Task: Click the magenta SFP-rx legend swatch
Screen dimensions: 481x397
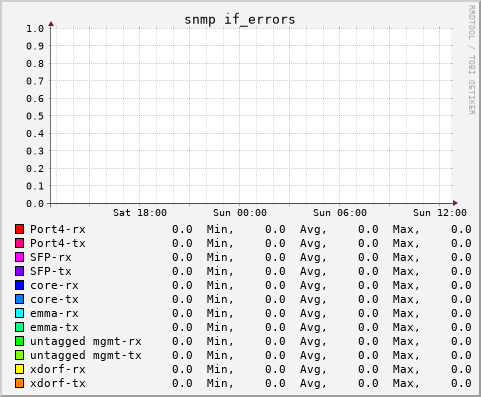Action: click(x=19, y=257)
